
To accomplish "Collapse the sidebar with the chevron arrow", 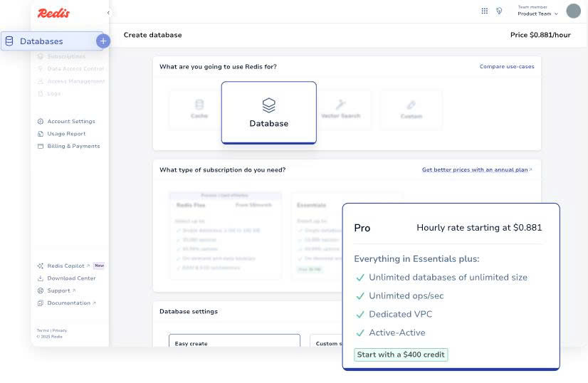I will pyautogui.click(x=108, y=13).
